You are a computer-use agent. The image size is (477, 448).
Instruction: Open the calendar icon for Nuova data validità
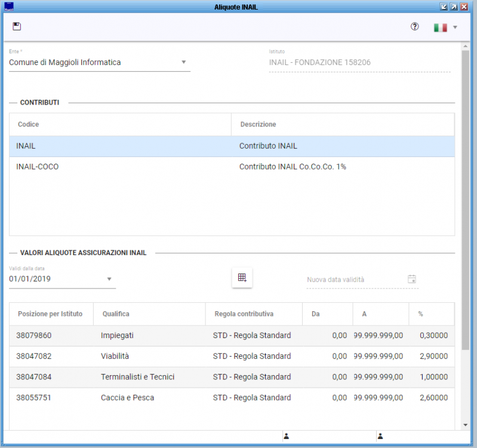[412, 279]
